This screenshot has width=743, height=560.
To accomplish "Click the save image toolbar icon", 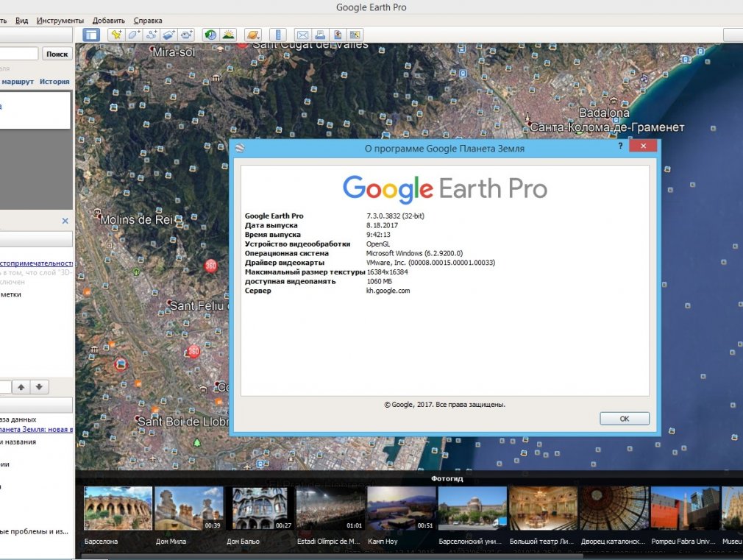I will (x=338, y=35).
